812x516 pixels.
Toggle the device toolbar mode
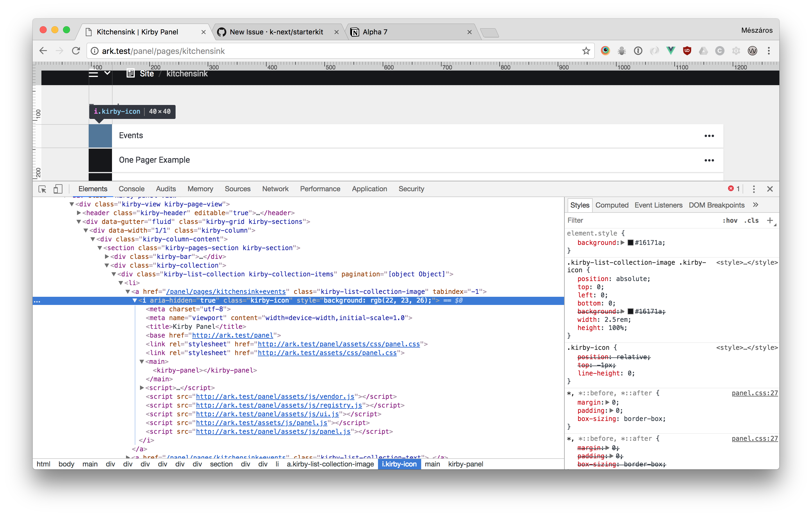(x=58, y=189)
